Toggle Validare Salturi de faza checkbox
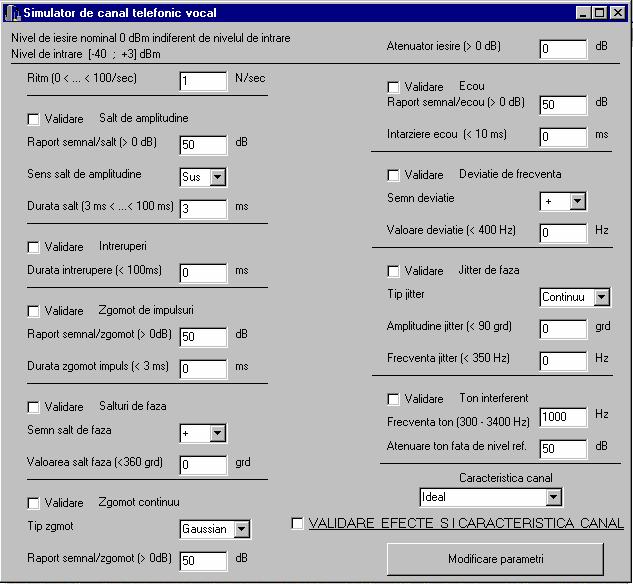The height and width of the screenshot is (584, 633). pos(34,407)
